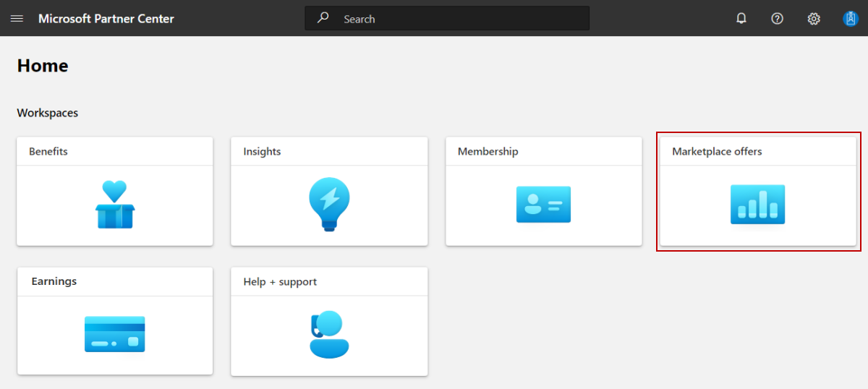Click the Insights lightbulb icon

(x=329, y=205)
